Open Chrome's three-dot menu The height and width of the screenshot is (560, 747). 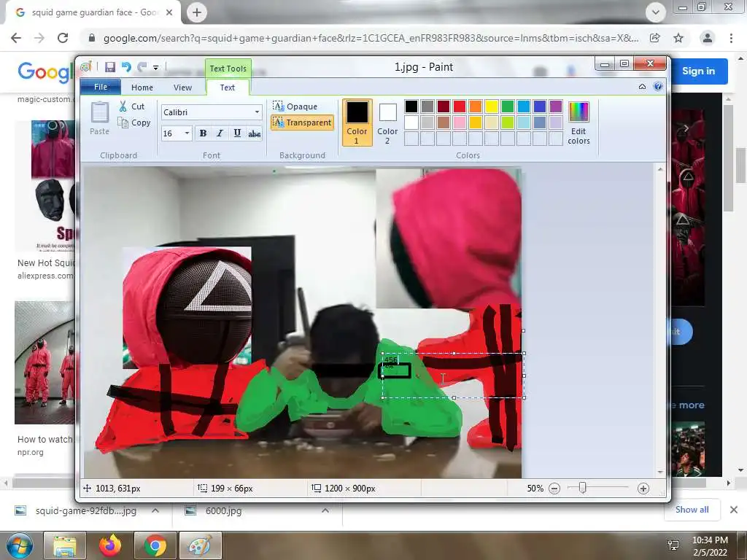click(x=731, y=38)
